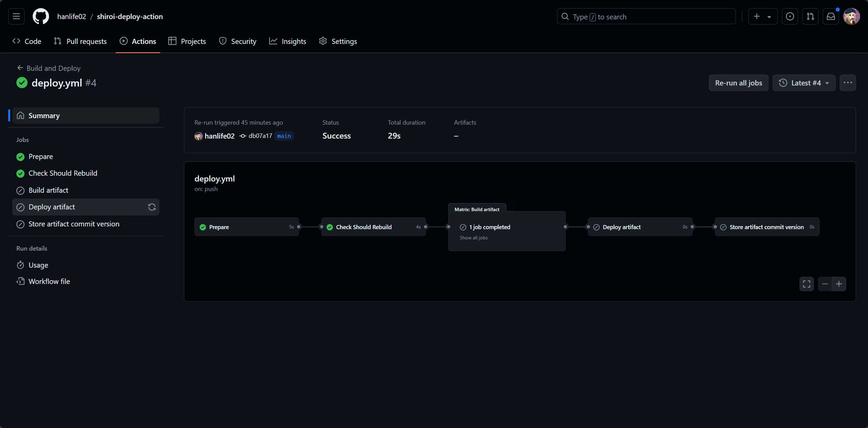Screen dimensions: 868x428
Task: Re-run the Deploy artifact job icon
Action: [152, 207]
